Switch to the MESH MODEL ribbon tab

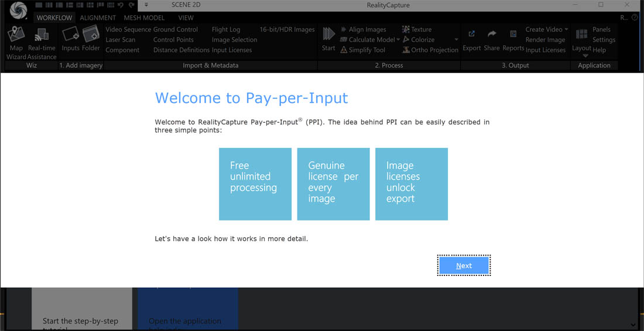pos(144,18)
